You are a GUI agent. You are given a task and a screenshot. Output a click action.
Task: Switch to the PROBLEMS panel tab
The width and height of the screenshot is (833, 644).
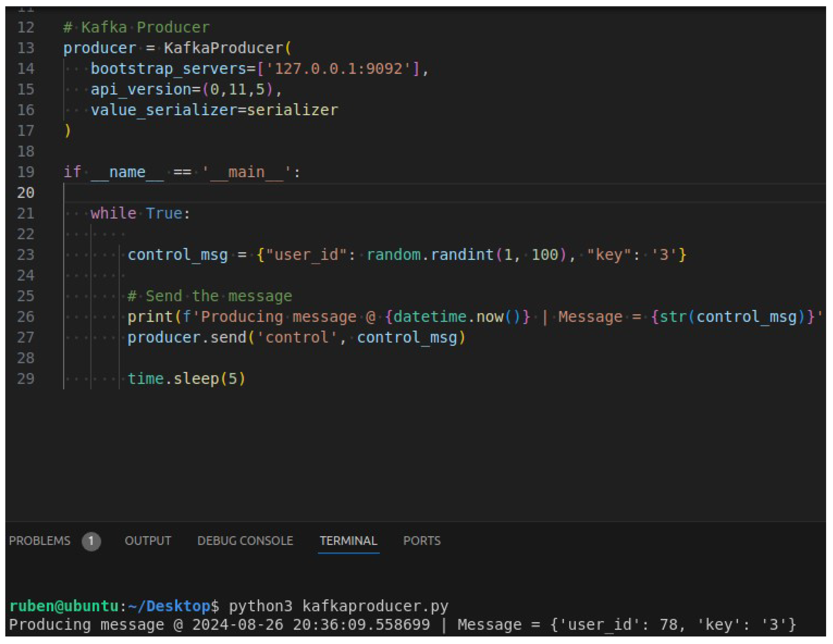40,540
